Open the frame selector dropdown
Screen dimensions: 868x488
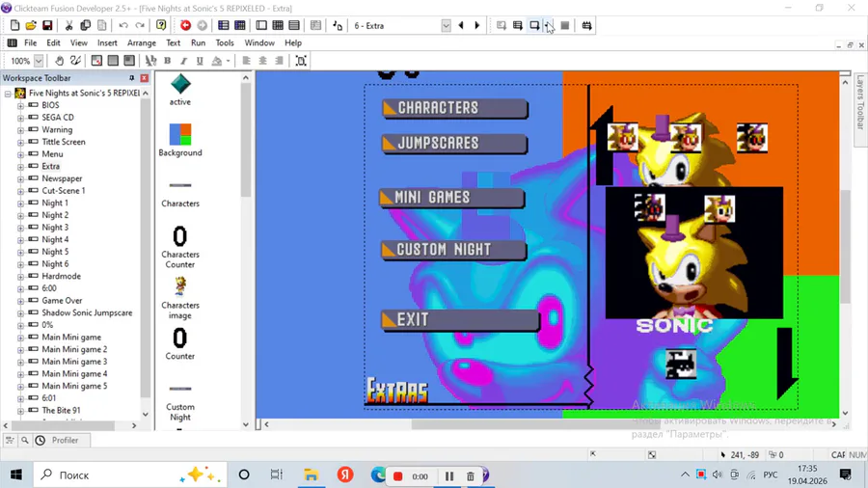(446, 26)
